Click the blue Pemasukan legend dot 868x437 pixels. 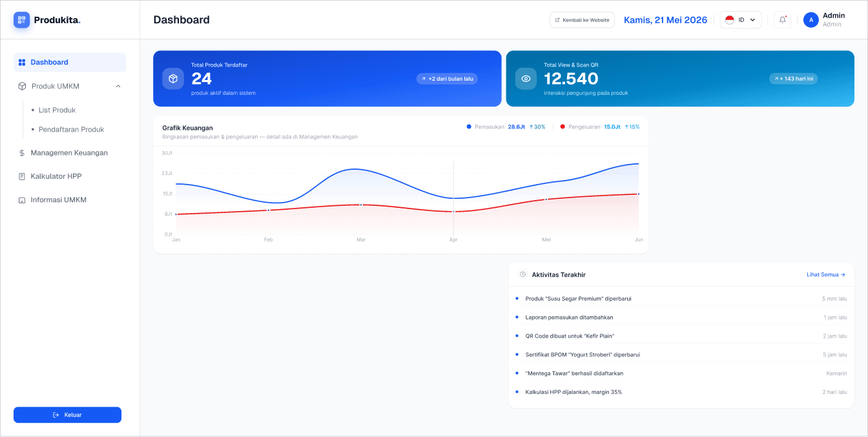[469, 127]
